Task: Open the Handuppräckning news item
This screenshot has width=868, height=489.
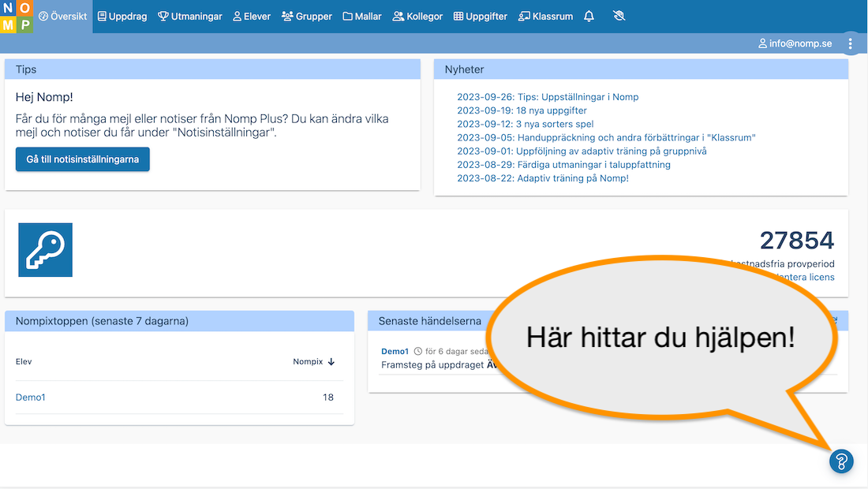Action: pos(606,138)
